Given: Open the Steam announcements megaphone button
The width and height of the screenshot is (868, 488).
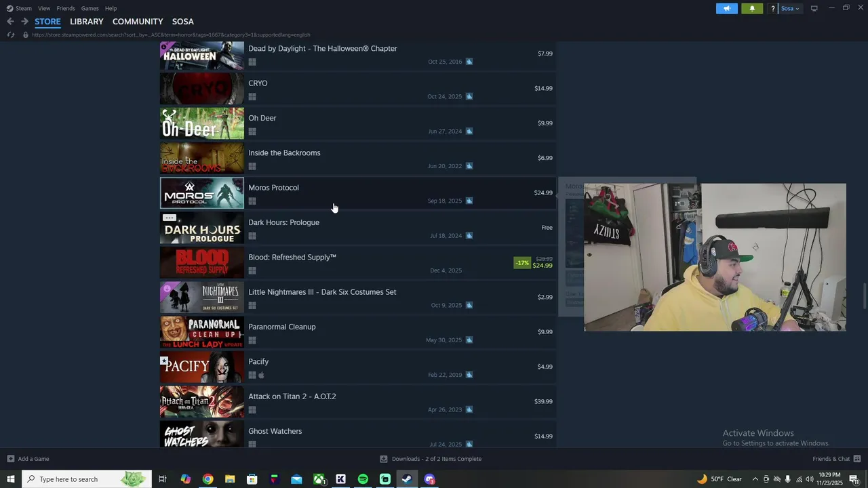Looking at the screenshot, I should coord(726,9).
